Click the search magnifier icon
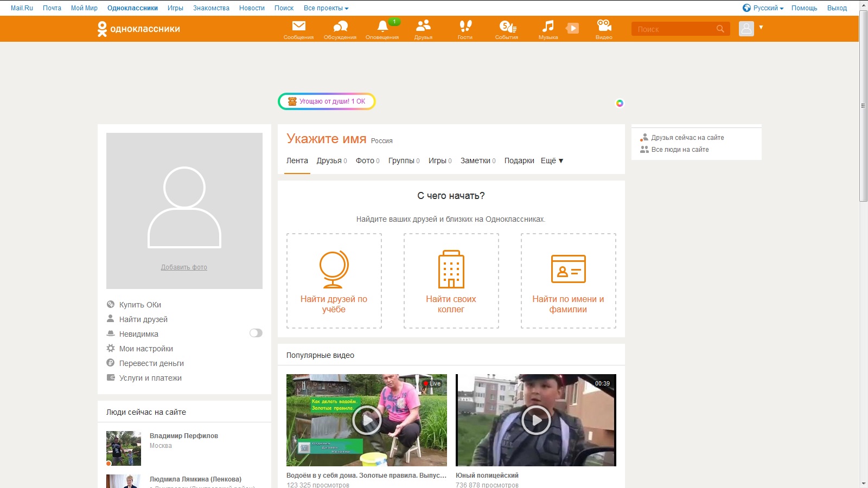868x488 pixels. [x=720, y=29]
